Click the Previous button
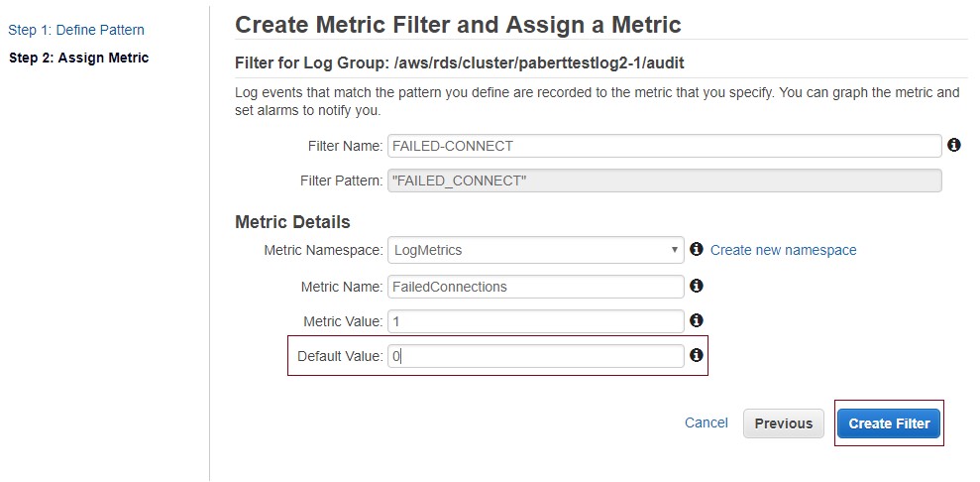Screen dimensions: 980x482 click(x=784, y=423)
